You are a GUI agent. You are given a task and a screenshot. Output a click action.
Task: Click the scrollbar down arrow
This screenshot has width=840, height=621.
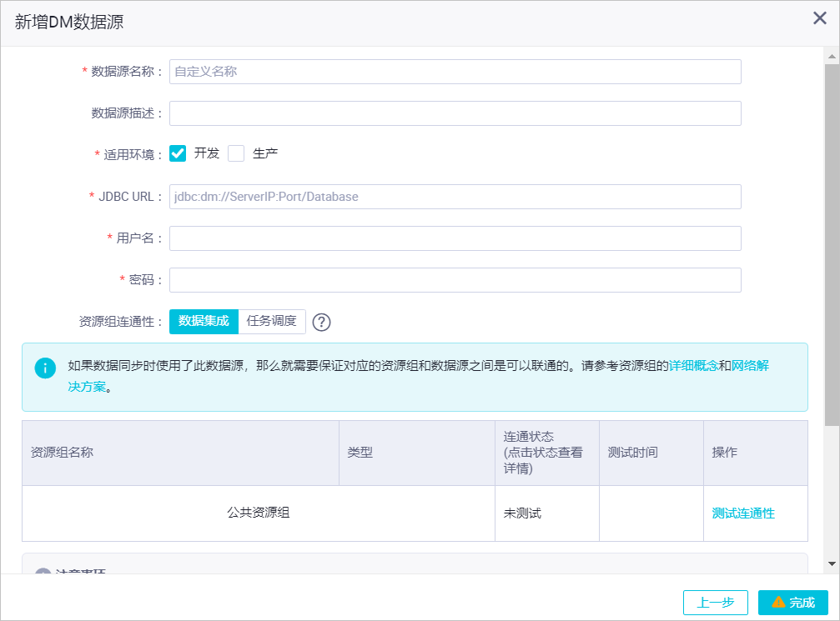click(832, 563)
